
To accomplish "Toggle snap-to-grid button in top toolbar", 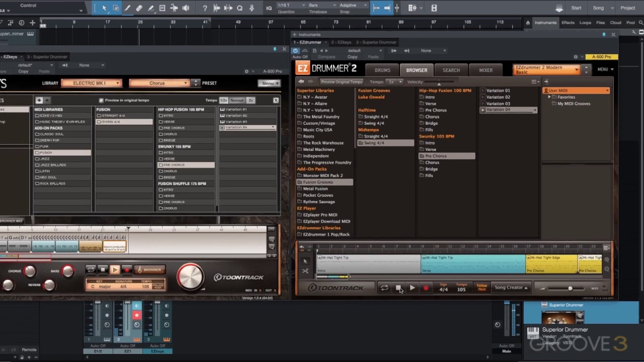I will tap(375, 8).
